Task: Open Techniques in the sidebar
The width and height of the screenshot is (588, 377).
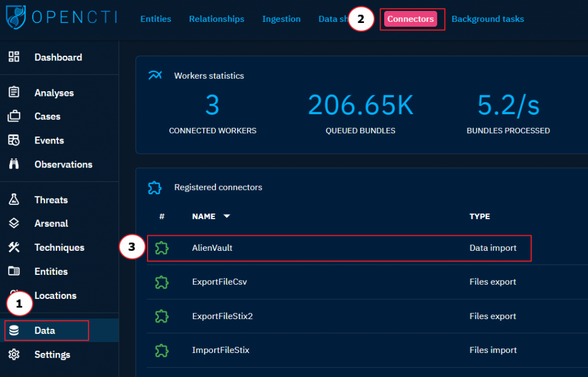Action: click(59, 247)
